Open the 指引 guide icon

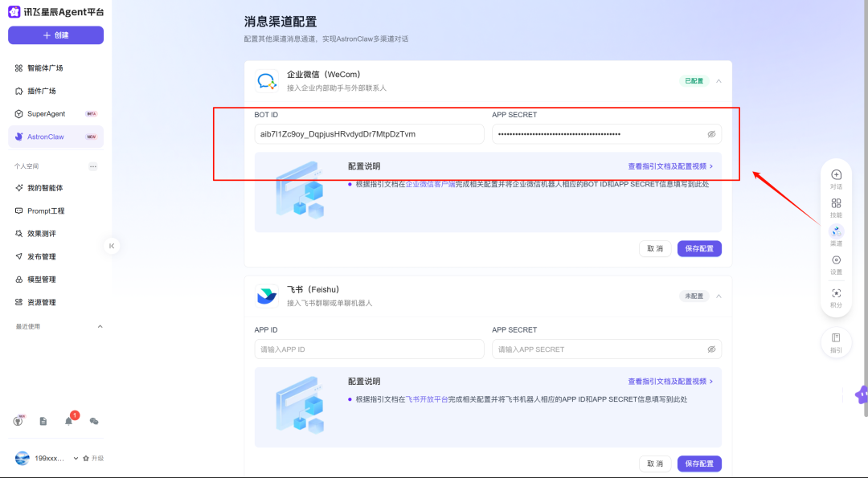(x=836, y=343)
